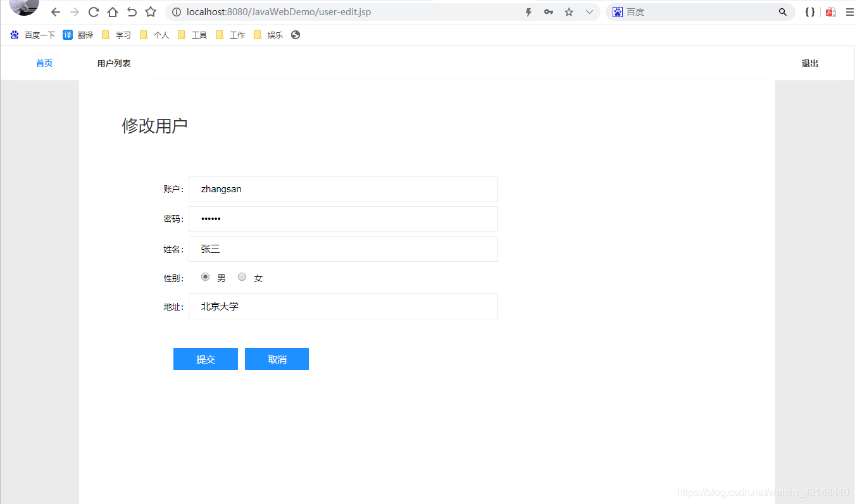Screen dimensions: 855x504
Task: Click the 账户 text input field
Action: click(x=343, y=189)
